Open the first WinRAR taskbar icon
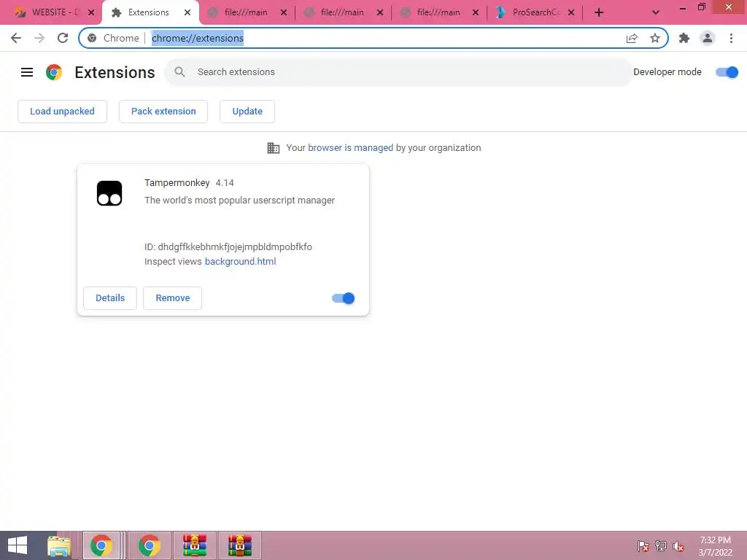Image resolution: width=747 pixels, height=560 pixels. (x=195, y=545)
